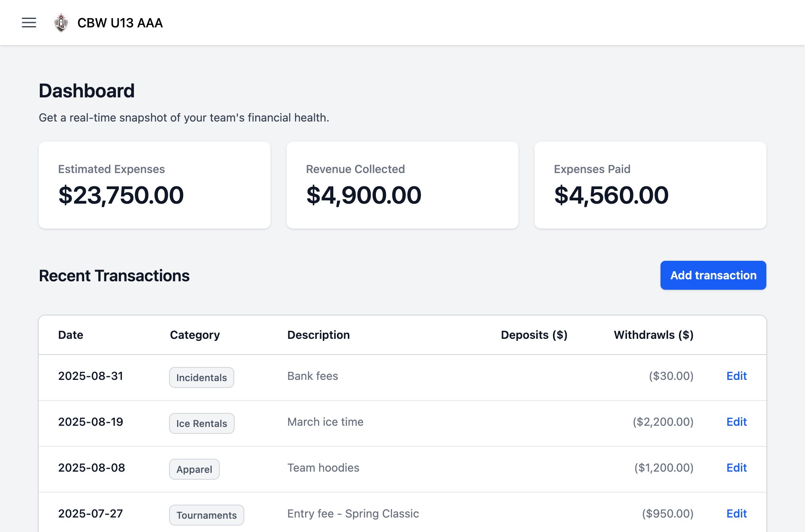Click the date 2025-08-31

pos(91,376)
